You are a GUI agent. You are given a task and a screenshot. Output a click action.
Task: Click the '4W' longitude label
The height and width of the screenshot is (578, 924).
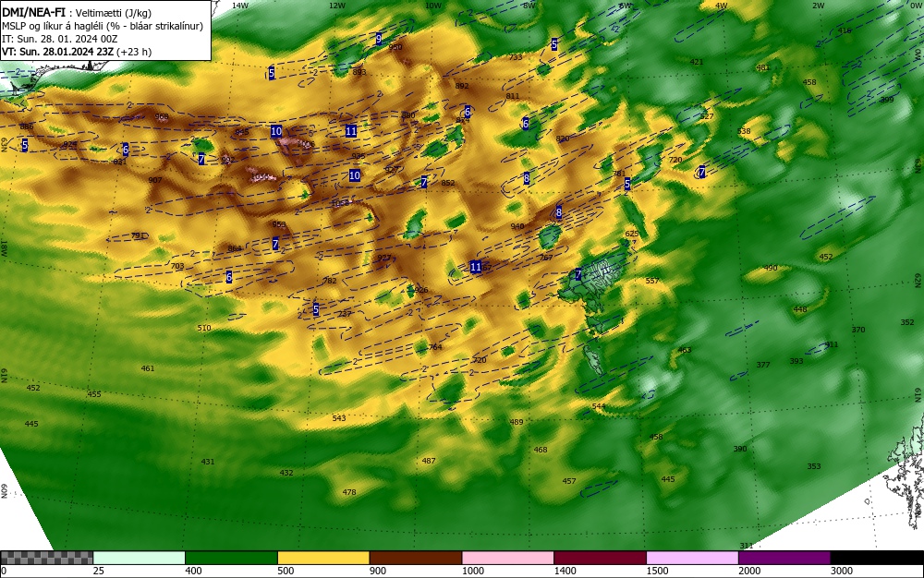(x=722, y=6)
